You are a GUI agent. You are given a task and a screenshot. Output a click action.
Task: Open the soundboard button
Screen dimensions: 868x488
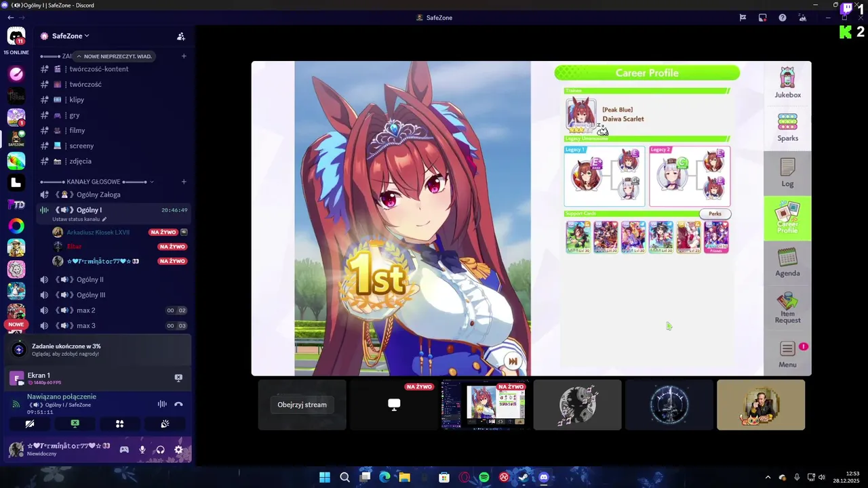[165, 424]
